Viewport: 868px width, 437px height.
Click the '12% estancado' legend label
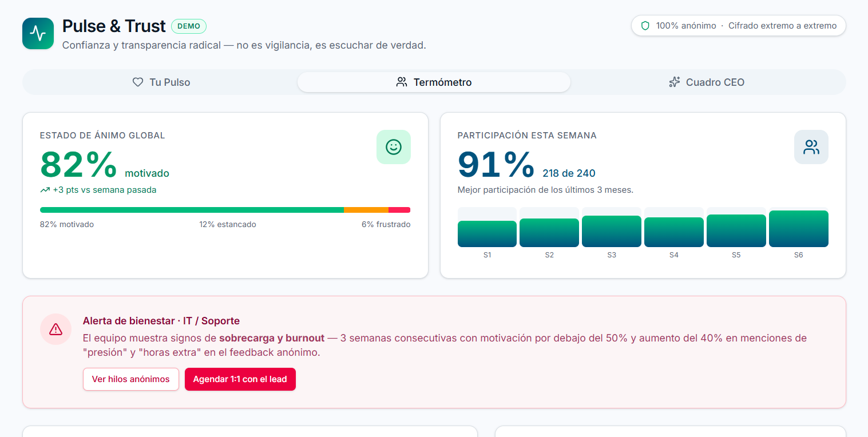click(x=228, y=225)
